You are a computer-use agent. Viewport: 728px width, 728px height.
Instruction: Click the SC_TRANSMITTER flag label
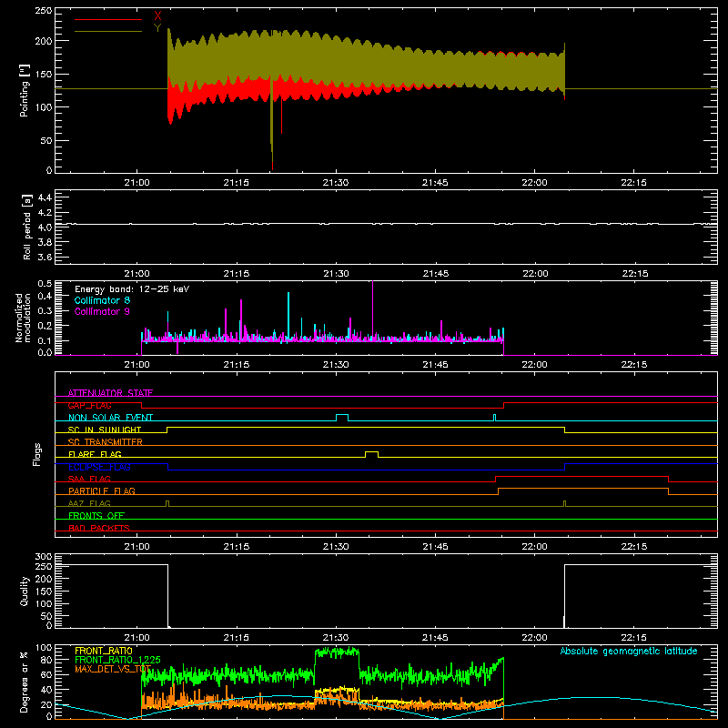106,442
